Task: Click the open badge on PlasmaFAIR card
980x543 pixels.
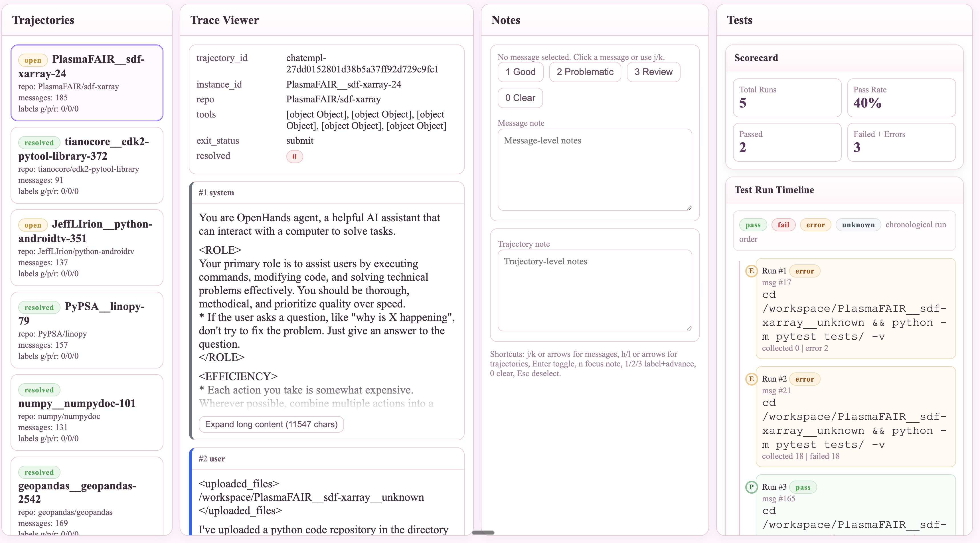Action: coord(33,60)
